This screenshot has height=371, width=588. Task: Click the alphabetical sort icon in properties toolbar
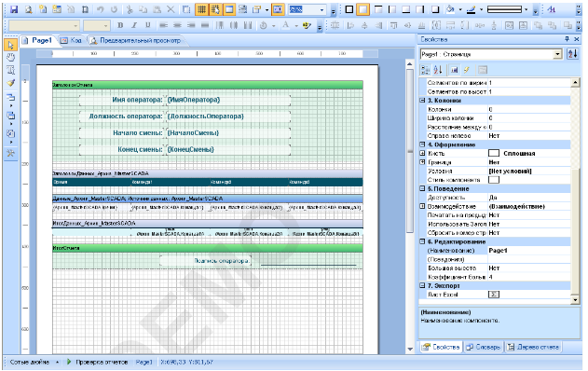pos(438,70)
